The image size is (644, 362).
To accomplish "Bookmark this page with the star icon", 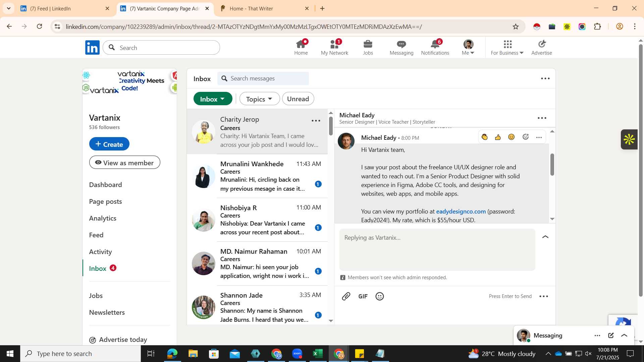I will click(516, 26).
